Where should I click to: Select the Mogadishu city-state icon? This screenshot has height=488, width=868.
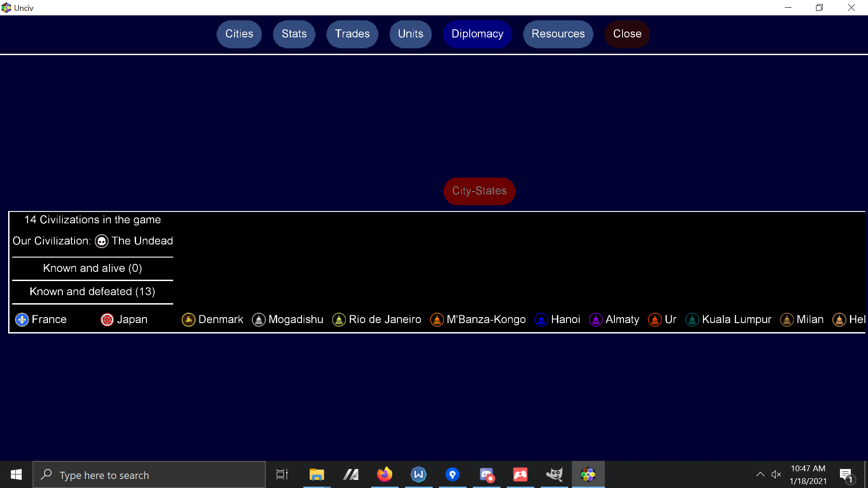click(x=258, y=319)
